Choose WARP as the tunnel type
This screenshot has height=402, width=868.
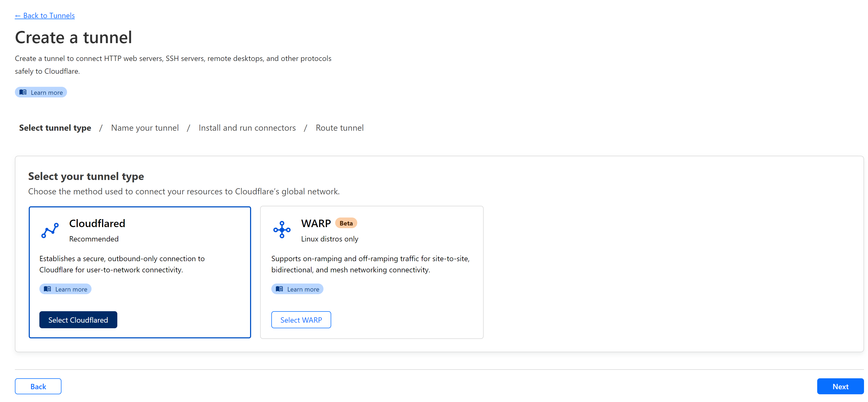click(301, 320)
